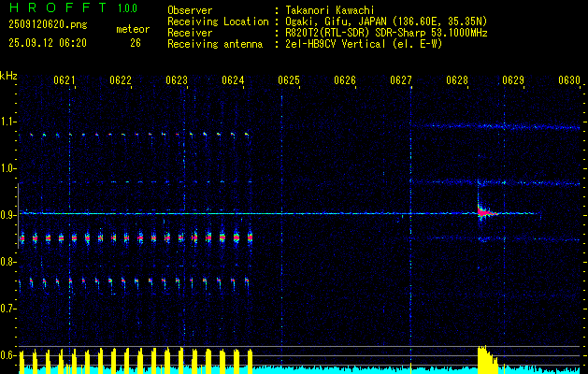Click the version number 1.0.0
Screen dimensions: 588x374
click(127, 8)
